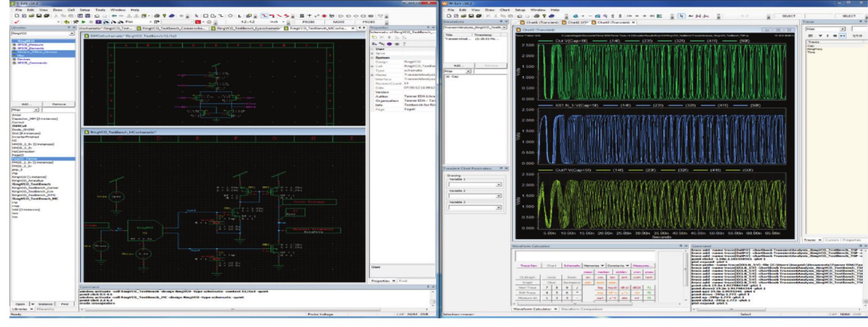Viewport: 868px width, 327px height.
Task: Open dropdown next to red color box
Action: pos(203,22)
